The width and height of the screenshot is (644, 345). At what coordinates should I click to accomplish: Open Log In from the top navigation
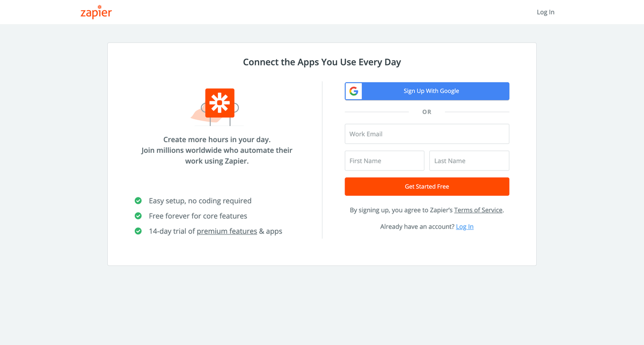pyautogui.click(x=545, y=12)
